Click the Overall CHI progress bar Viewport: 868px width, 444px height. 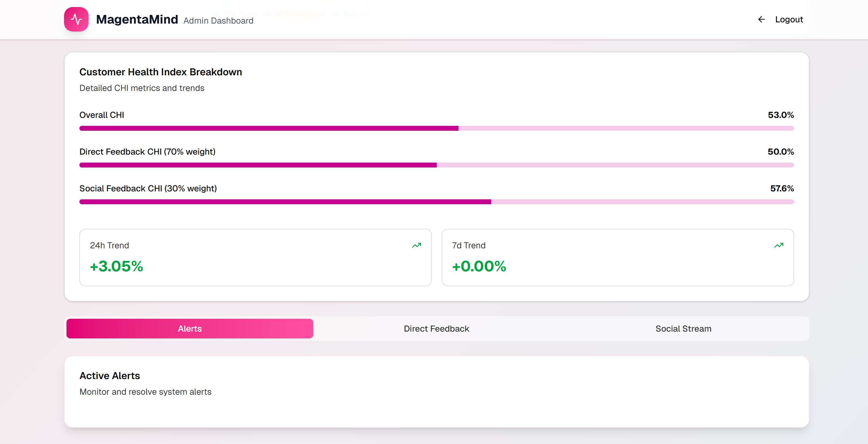[x=436, y=128]
